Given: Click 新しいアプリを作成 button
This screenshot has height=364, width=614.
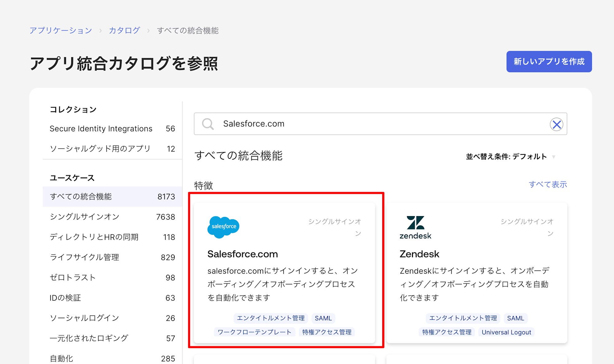Looking at the screenshot, I should (549, 62).
